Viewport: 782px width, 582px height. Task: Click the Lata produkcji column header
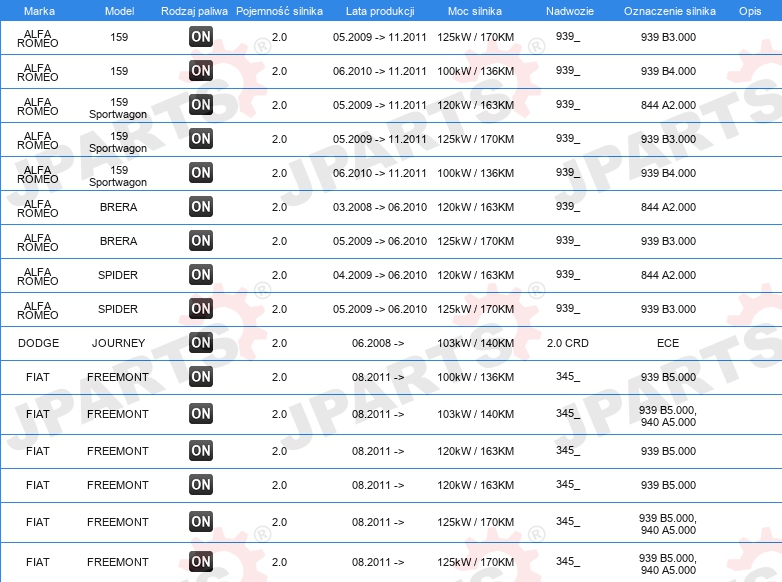click(380, 11)
